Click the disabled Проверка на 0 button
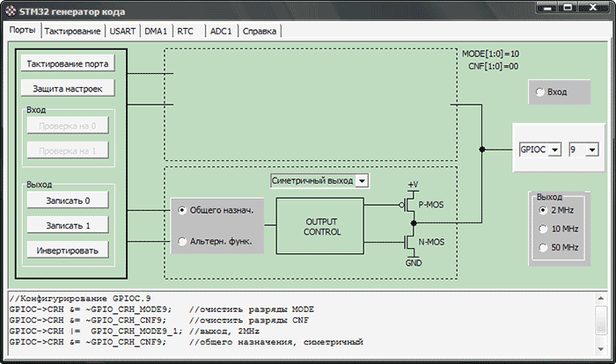This screenshot has width=616, height=364. coord(68,126)
